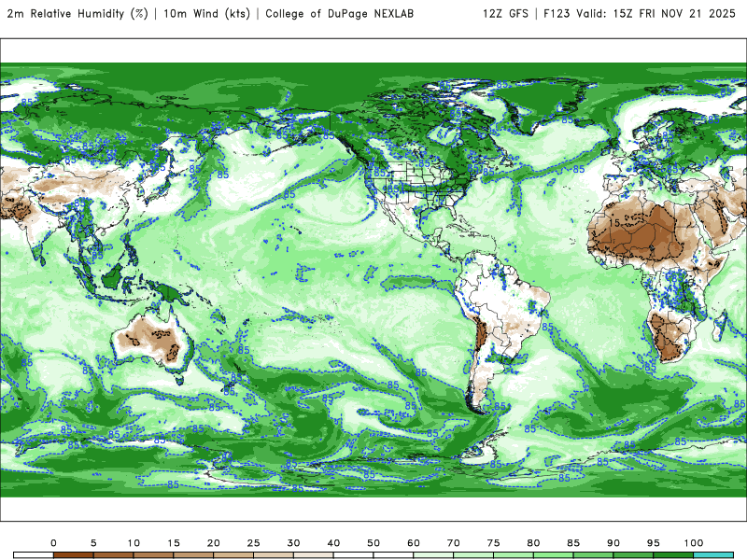The height and width of the screenshot is (560, 747).
Task: Click the legend label "80"
Action: point(533,543)
